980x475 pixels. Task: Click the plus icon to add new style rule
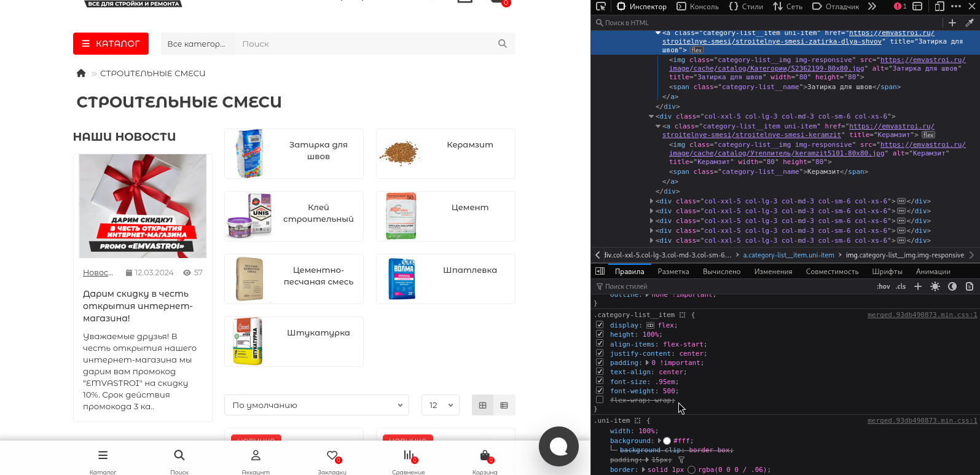point(918,286)
